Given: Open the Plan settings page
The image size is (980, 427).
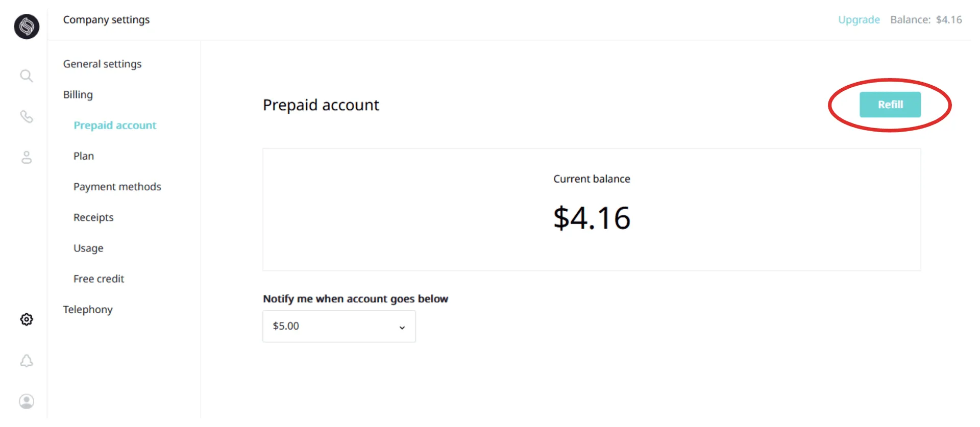Looking at the screenshot, I should (x=84, y=156).
